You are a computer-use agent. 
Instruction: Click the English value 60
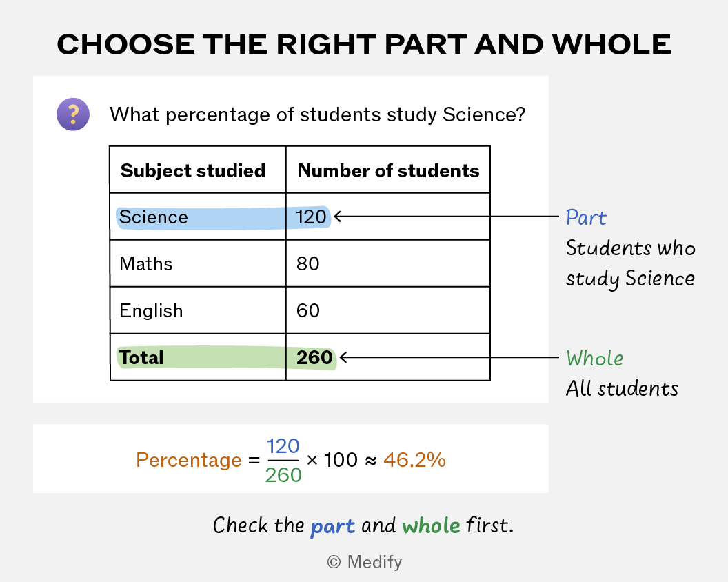click(308, 311)
